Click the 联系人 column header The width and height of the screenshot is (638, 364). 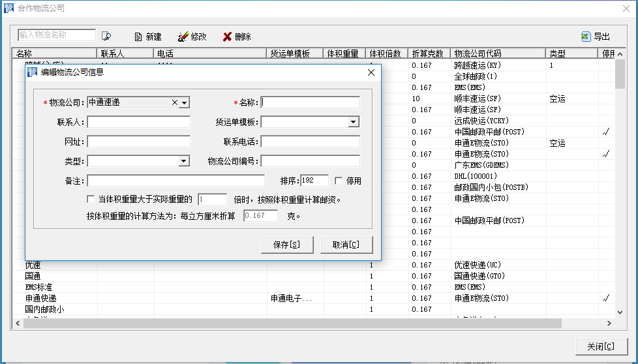(x=125, y=53)
